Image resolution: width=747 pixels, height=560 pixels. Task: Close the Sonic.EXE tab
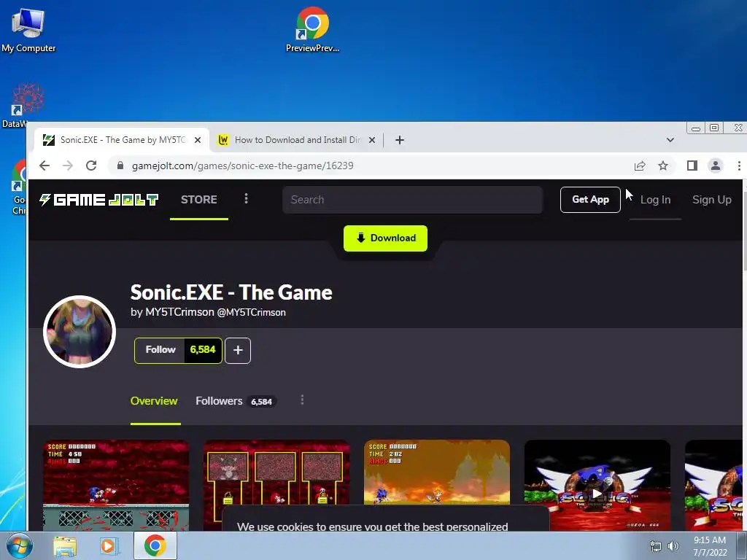click(198, 140)
